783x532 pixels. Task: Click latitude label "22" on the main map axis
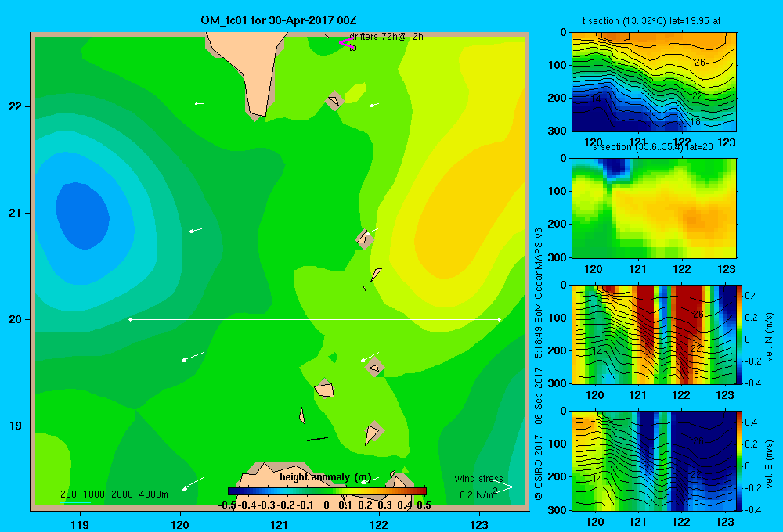point(15,106)
